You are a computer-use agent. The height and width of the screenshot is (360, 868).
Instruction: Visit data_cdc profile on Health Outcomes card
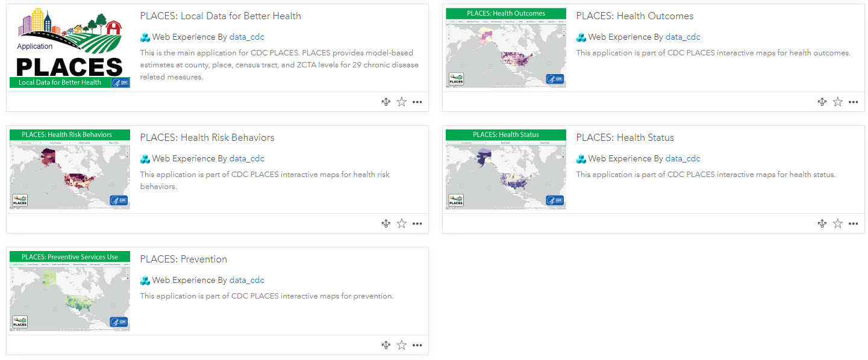pyautogui.click(x=683, y=37)
